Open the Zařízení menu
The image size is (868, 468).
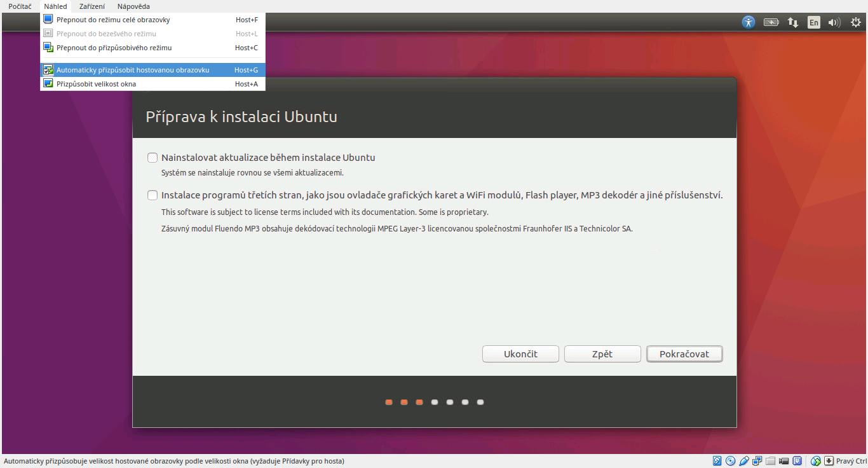(92, 6)
